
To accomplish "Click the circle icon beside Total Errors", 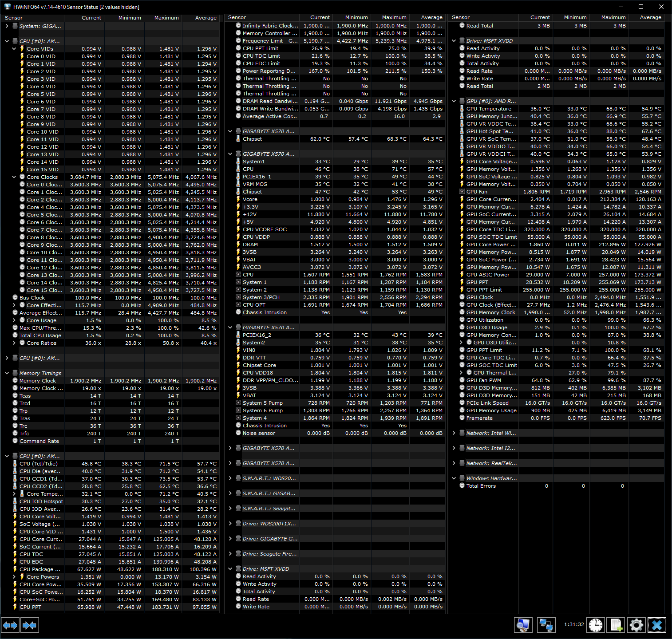I will (x=462, y=486).
